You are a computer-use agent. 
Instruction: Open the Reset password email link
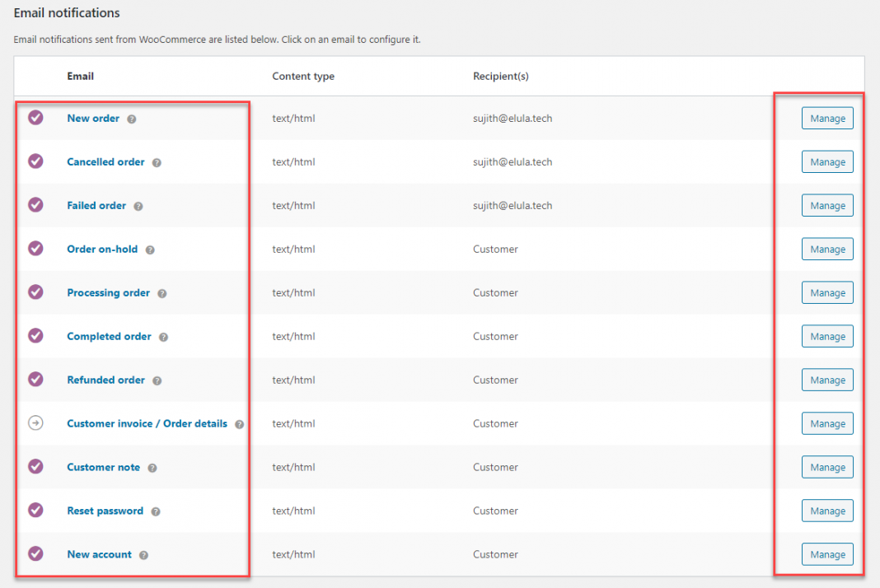coord(105,511)
